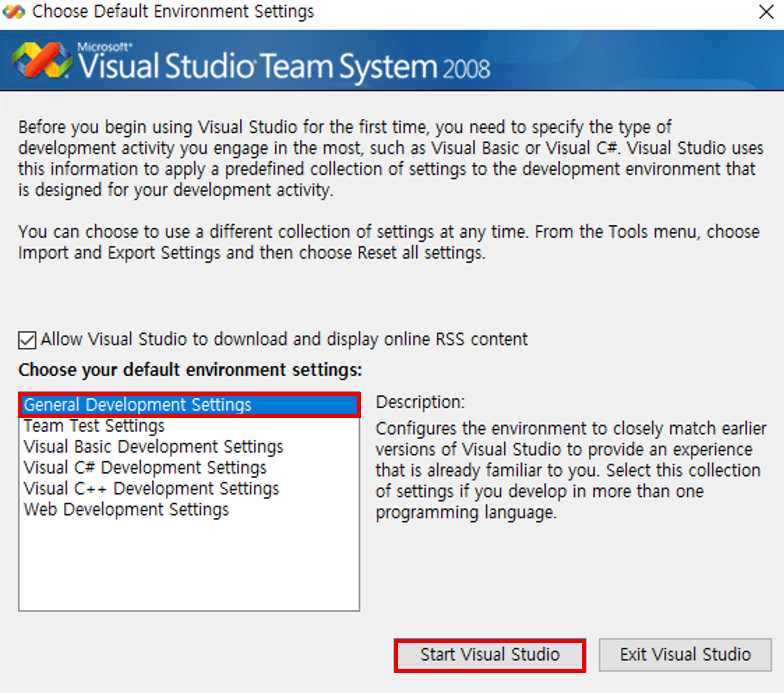Select Visual C# Development Settings
784x693 pixels.
pos(145,468)
